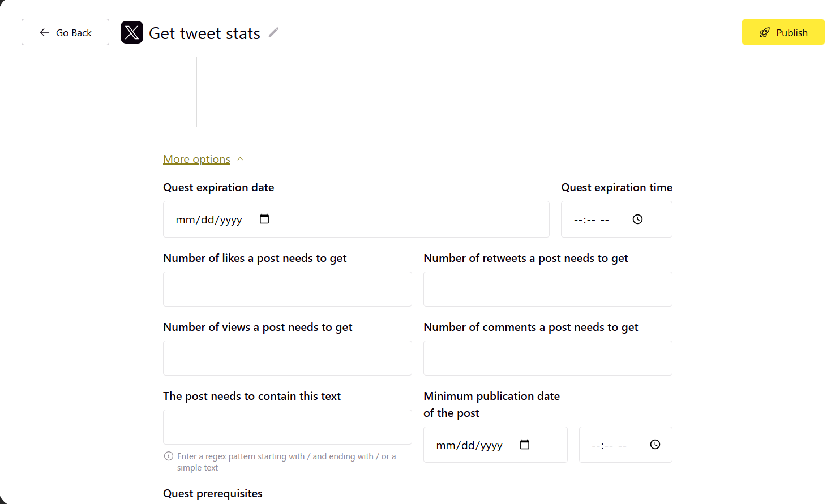This screenshot has height=504, width=827.
Task: Open clock picker for quest expiration time
Action: 638,219
